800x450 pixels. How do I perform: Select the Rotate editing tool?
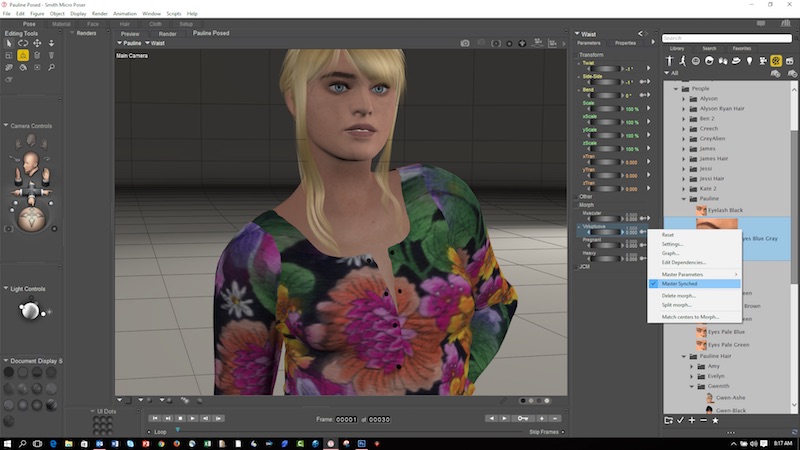[x=23, y=43]
